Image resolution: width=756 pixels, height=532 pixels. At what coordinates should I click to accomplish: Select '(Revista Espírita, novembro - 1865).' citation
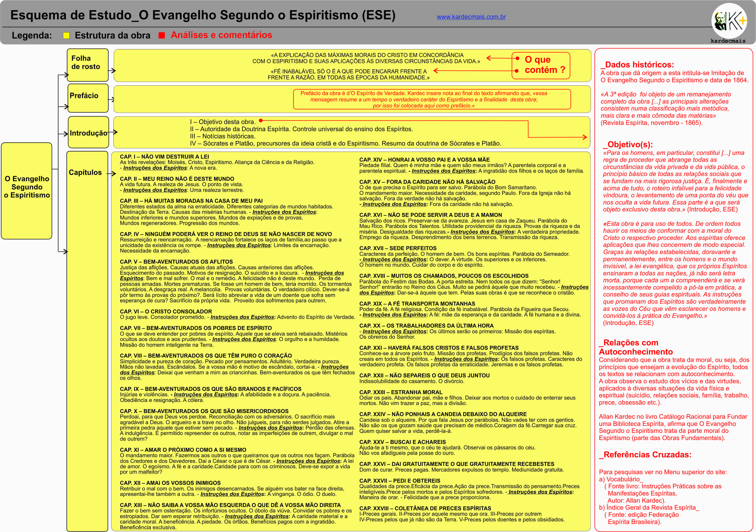[651, 123]
